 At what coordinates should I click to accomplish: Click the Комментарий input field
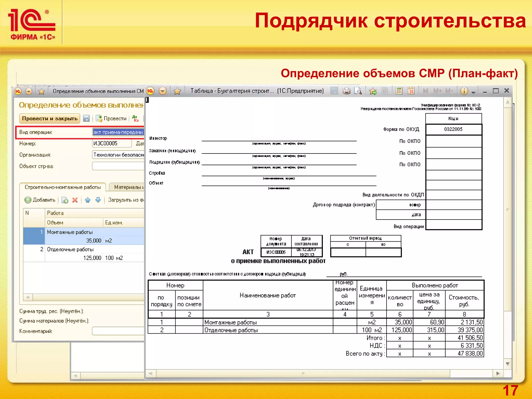(118, 331)
